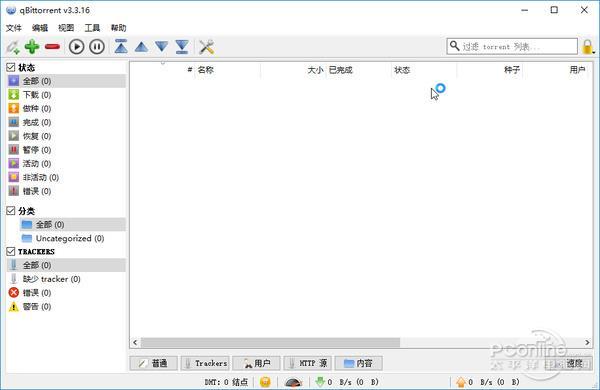Click the red minus delete torrent icon
The width and height of the screenshot is (600, 390).
click(52, 47)
